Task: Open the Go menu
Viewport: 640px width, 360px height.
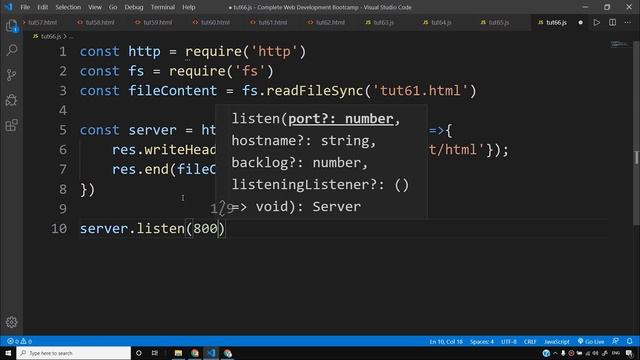Action: click(113, 7)
